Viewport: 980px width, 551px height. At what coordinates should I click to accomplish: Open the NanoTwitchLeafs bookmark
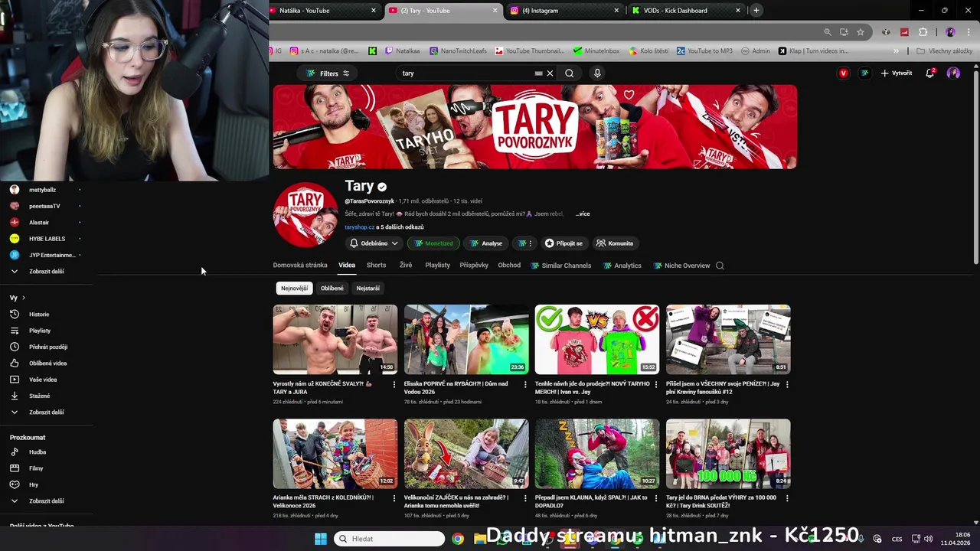458,51
